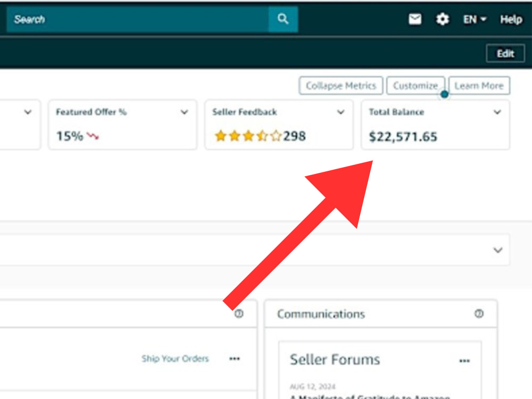Click the AUG 12, 2024 post date
This screenshot has height=399, width=532.
[x=312, y=386]
